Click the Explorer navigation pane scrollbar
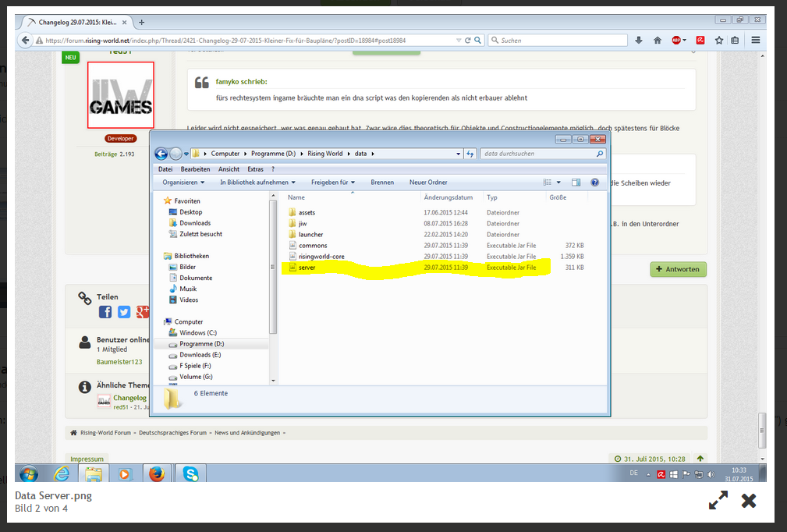 coord(272,265)
